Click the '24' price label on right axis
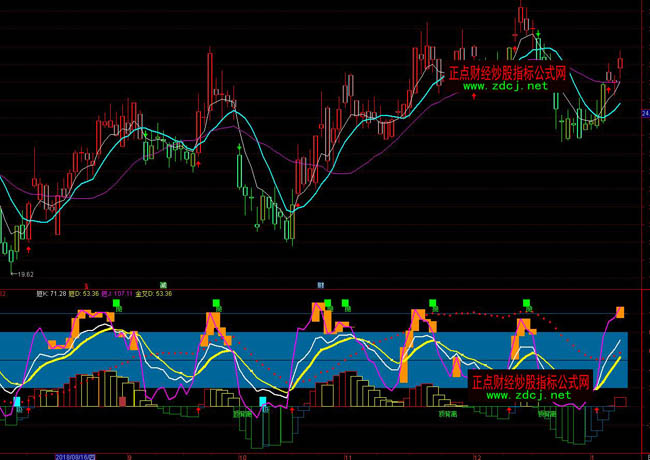Viewport: 650px width, 460px height. click(x=645, y=114)
